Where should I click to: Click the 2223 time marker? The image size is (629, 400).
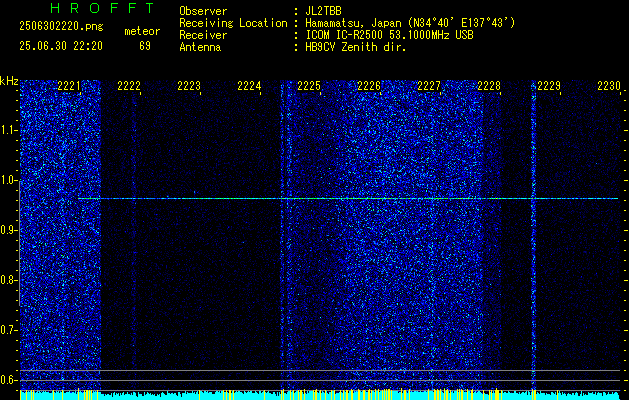(189, 86)
